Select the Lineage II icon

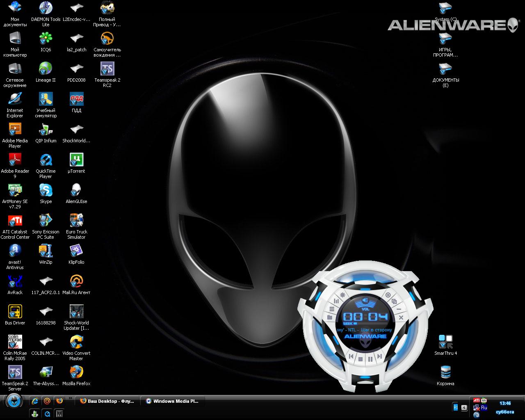click(46, 72)
